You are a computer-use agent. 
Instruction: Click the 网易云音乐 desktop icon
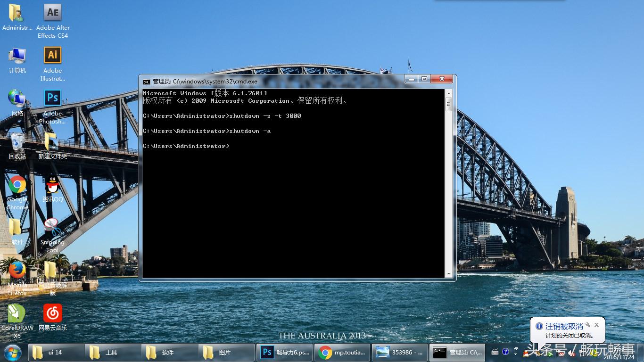coord(52,313)
